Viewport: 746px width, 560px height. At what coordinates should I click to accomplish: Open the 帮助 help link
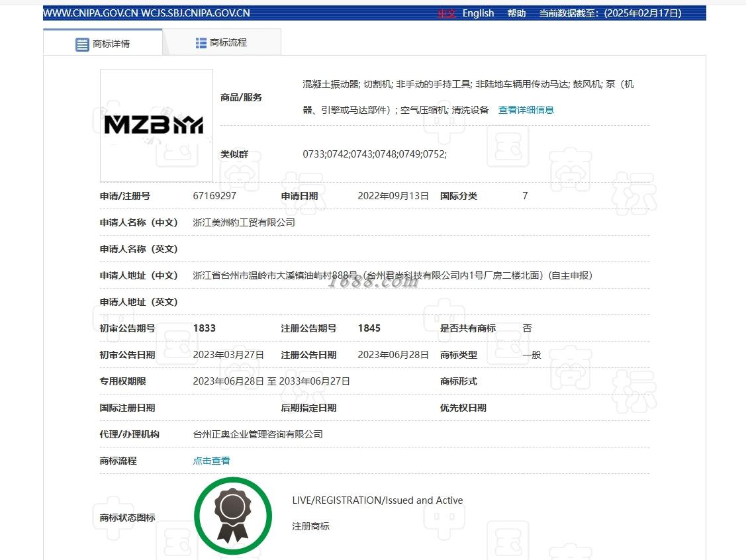(516, 13)
